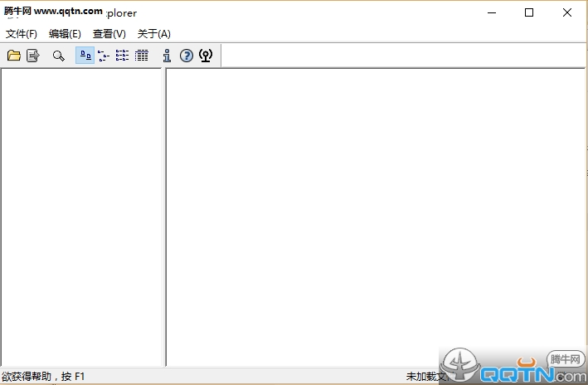Click the export document toolbar icon
Screen dimensions: 588x385
pyautogui.click(x=33, y=56)
